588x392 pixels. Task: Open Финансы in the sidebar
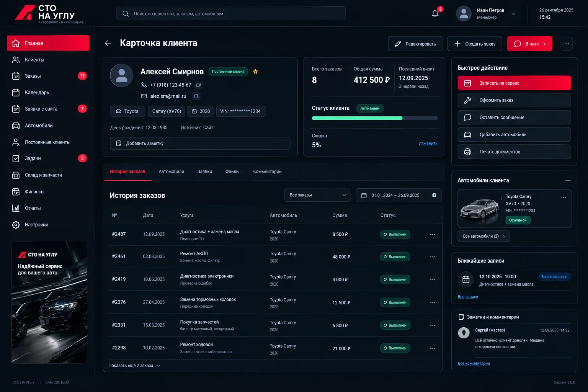48,192
